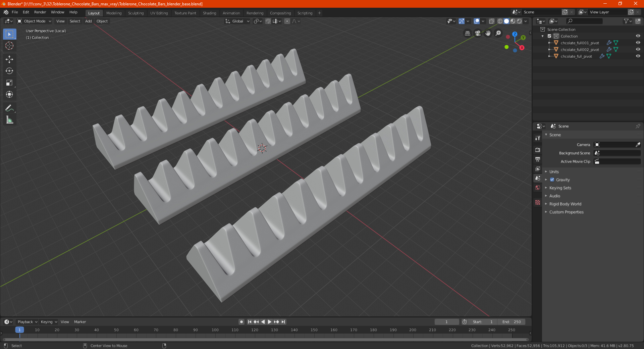Click the zoom view magnifier icon
Screen dimensions: 644x349
click(498, 33)
